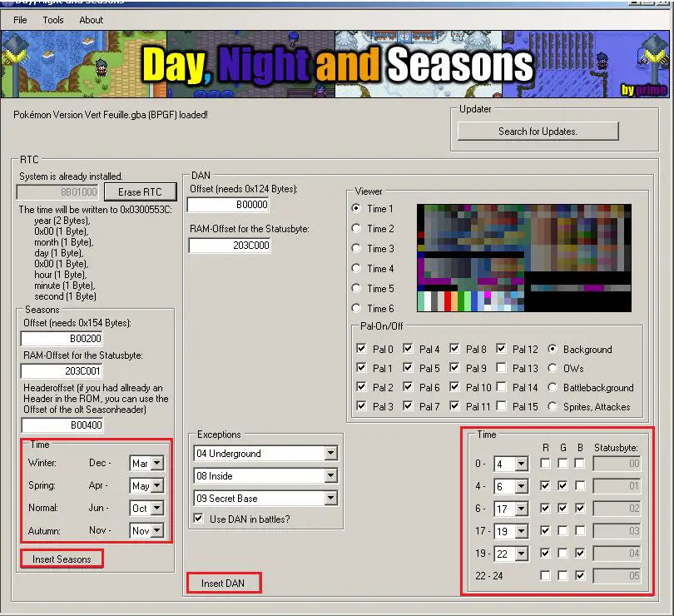Uncheck B box for time 19 - 22
Screen dimensions: 674x616
click(580, 553)
